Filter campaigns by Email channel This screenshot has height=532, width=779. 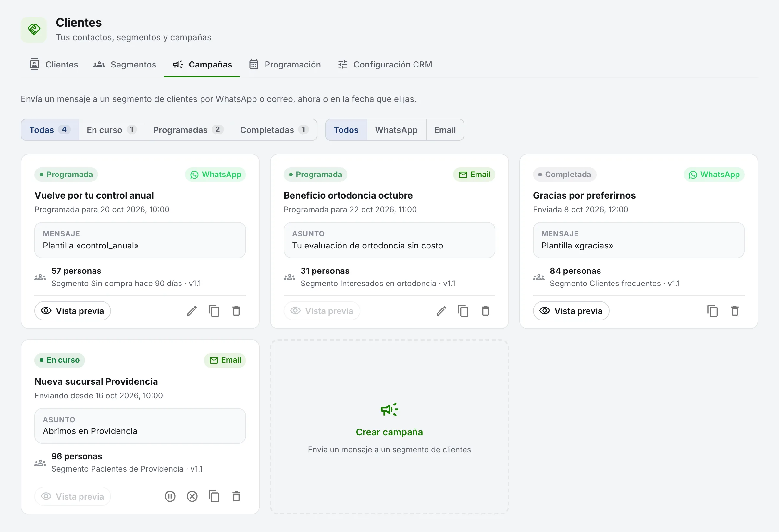click(445, 130)
